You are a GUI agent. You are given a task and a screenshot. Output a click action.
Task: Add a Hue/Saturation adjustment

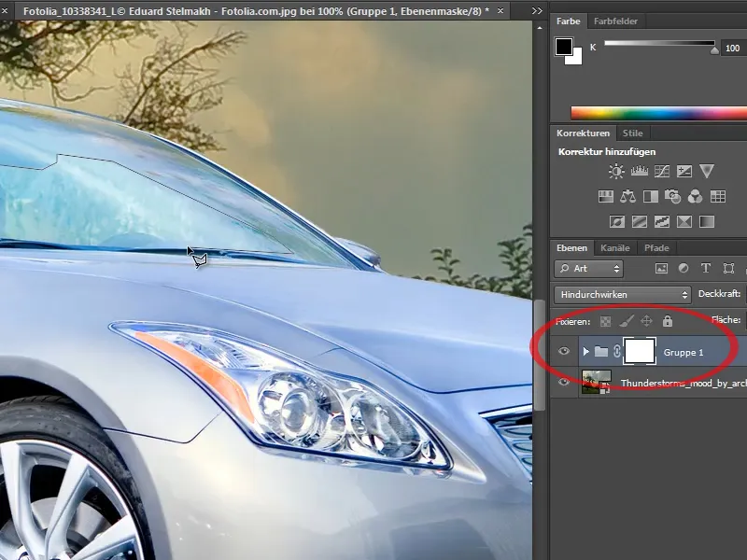click(x=605, y=196)
